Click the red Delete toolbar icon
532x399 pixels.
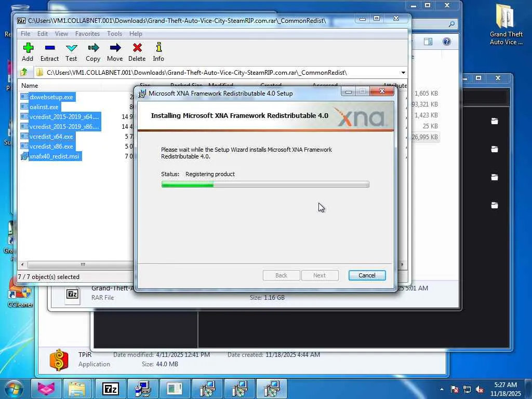137,52
